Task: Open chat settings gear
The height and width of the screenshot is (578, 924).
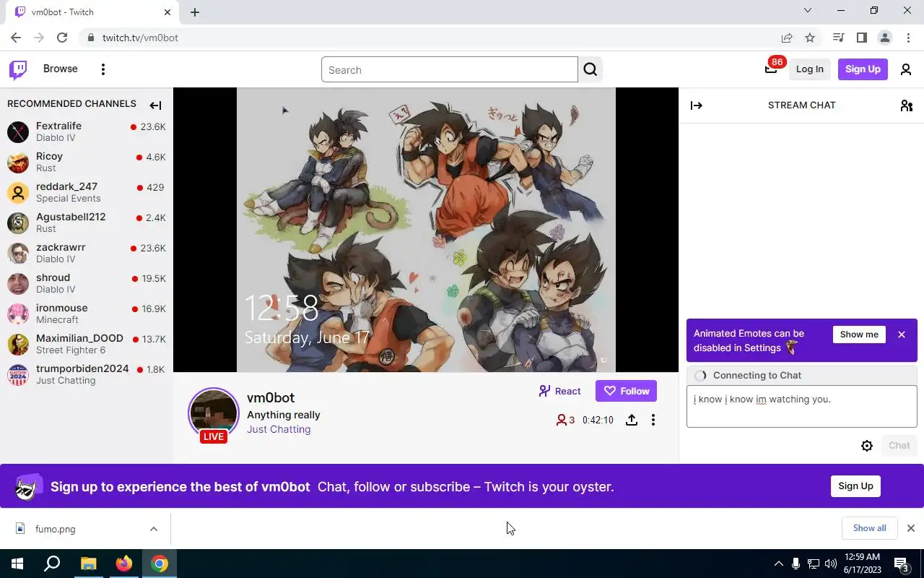Action: (x=867, y=446)
